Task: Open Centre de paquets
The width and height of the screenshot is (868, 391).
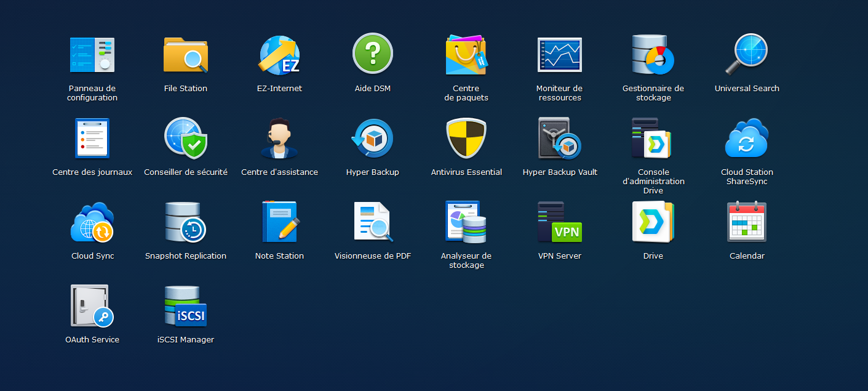Action: tap(466, 55)
